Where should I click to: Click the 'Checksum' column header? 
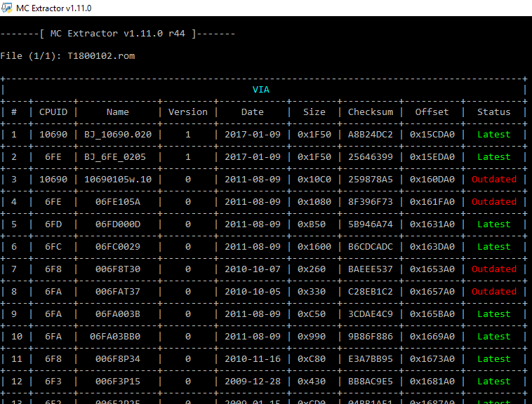[x=371, y=112]
